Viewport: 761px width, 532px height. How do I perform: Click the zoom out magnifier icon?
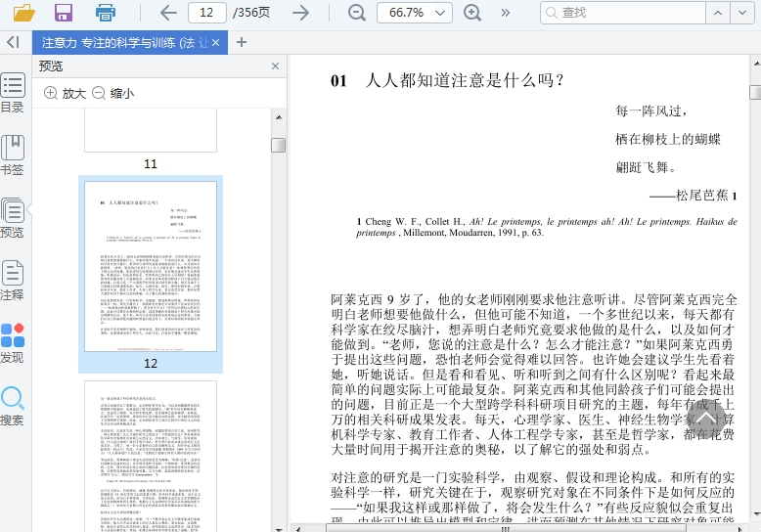[357, 13]
